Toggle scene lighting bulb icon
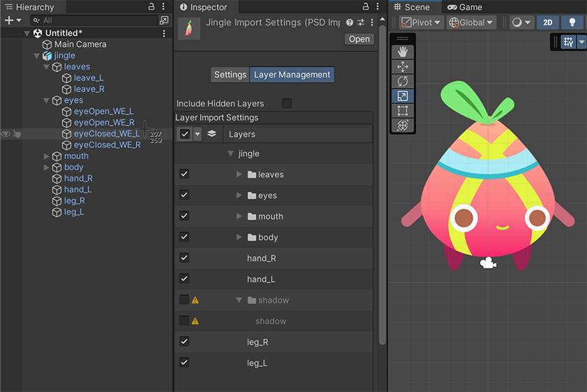Viewport: 587px width, 392px height. click(573, 22)
